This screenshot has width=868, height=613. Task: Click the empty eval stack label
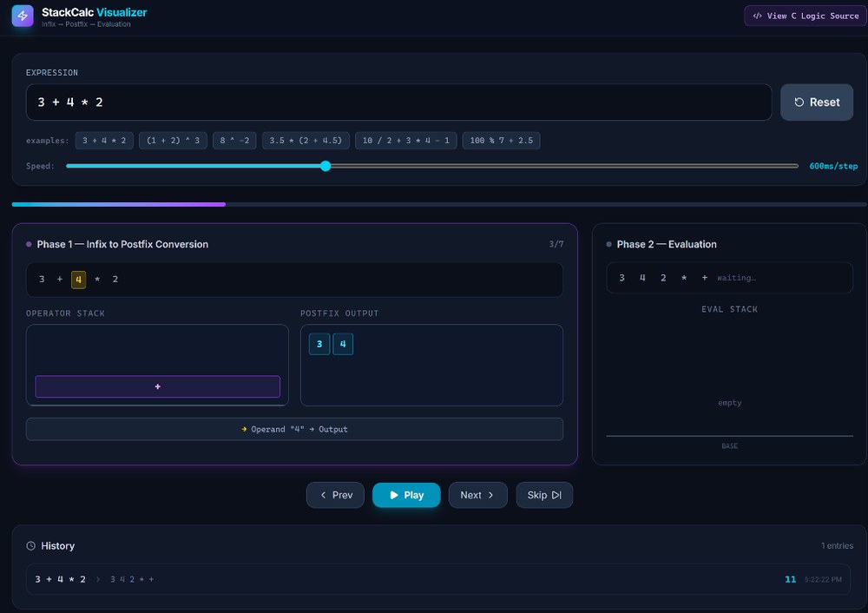point(730,403)
